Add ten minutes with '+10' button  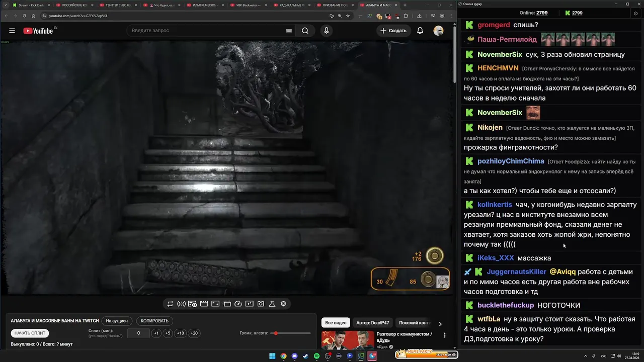click(x=180, y=333)
